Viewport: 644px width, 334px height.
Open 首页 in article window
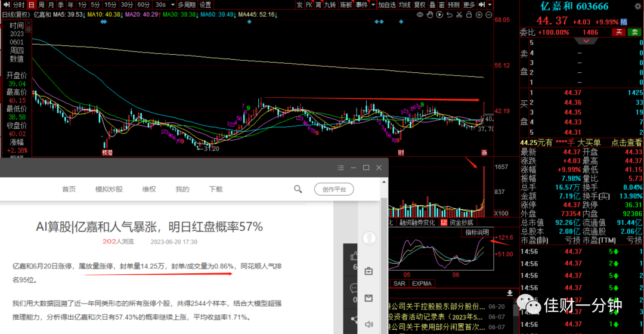pyautogui.click(x=69, y=189)
